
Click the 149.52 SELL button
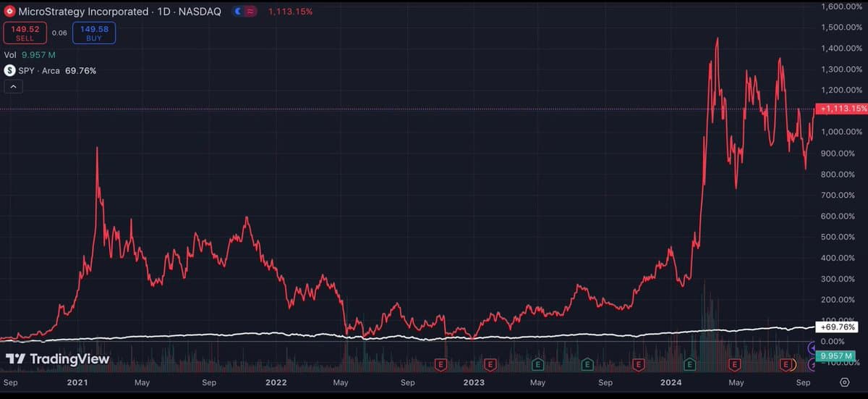coord(25,33)
